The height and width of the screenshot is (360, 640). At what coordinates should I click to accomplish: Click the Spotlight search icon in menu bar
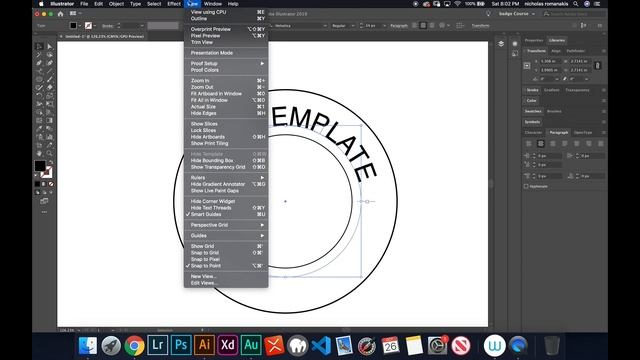coord(576,4)
